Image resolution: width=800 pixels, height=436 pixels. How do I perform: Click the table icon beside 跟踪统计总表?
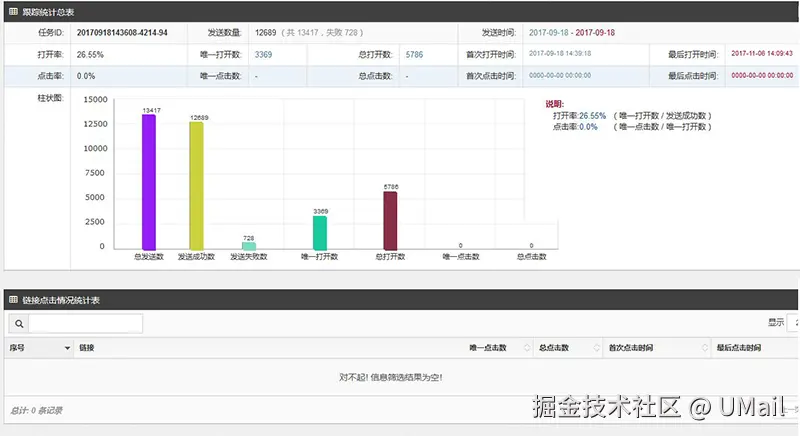click(14, 11)
